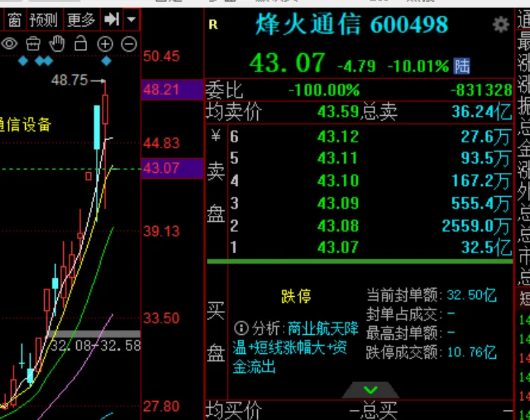Viewport: 530px width, 420px height.
Task: Click the blue 陆 badge
Action: point(463,66)
